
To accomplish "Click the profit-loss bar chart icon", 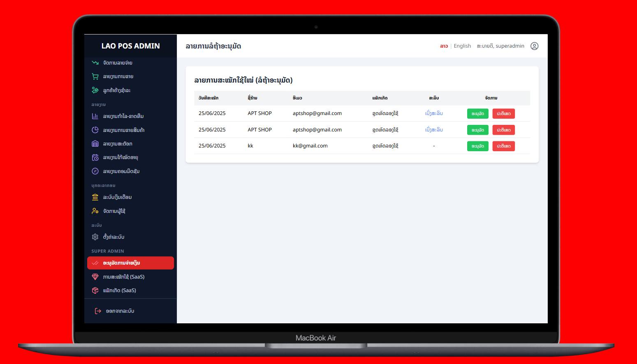I will (95, 116).
